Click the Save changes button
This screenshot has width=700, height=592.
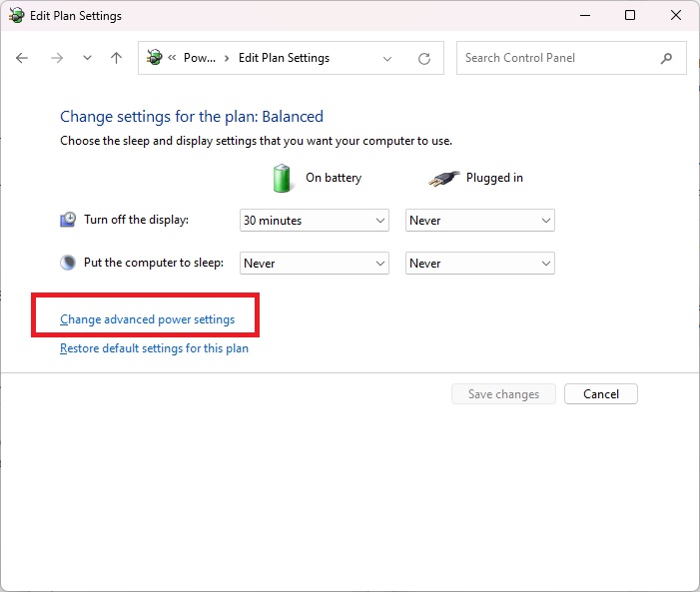[503, 394]
